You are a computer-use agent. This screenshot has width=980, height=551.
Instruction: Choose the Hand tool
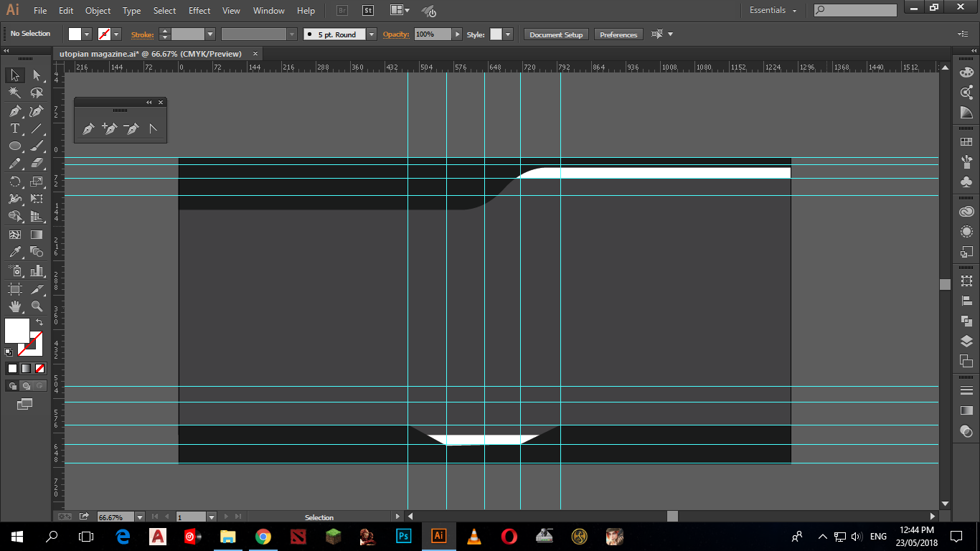coord(14,306)
